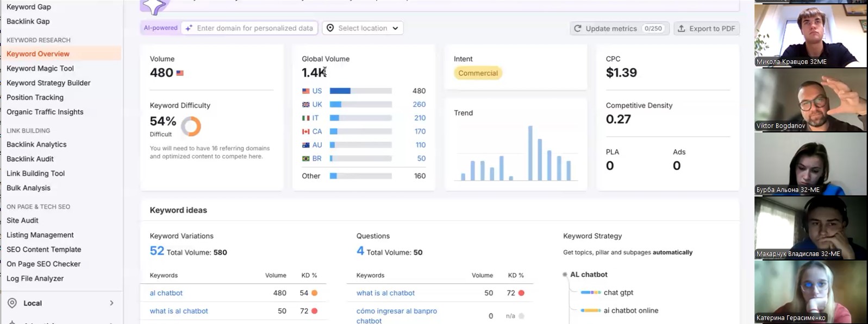Click the Local pin icon in sidebar
Screen dimensions: 868x324
pos(12,303)
